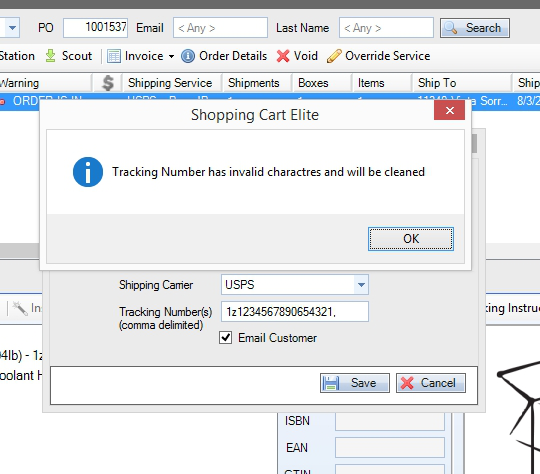The width and height of the screenshot is (540, 474).
Task: Click the magnifier icon on Search
Action: point(451,28)
